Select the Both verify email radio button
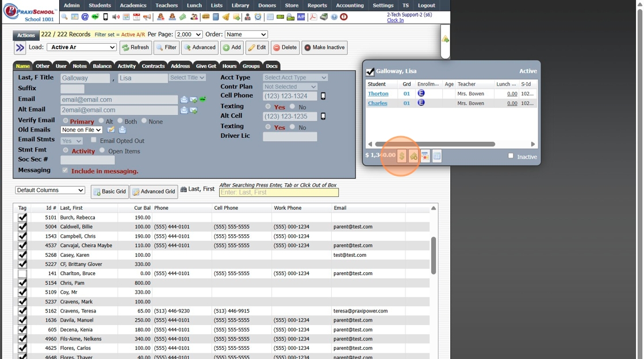 point(120,121)
